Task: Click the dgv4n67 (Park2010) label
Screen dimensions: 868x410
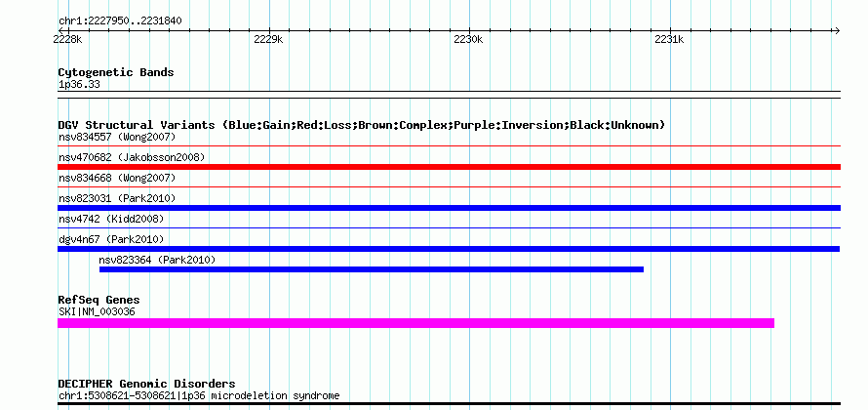Action: click(111, 239)
